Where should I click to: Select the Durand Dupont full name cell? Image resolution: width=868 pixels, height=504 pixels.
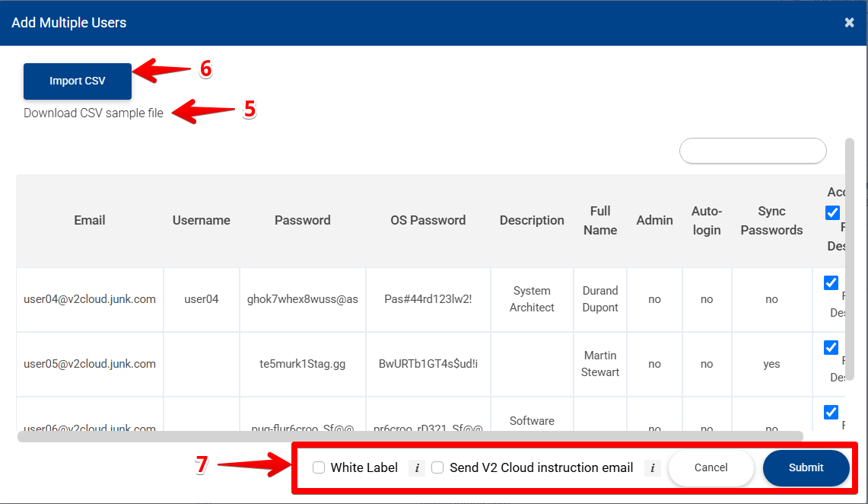(x=600, y=299)
